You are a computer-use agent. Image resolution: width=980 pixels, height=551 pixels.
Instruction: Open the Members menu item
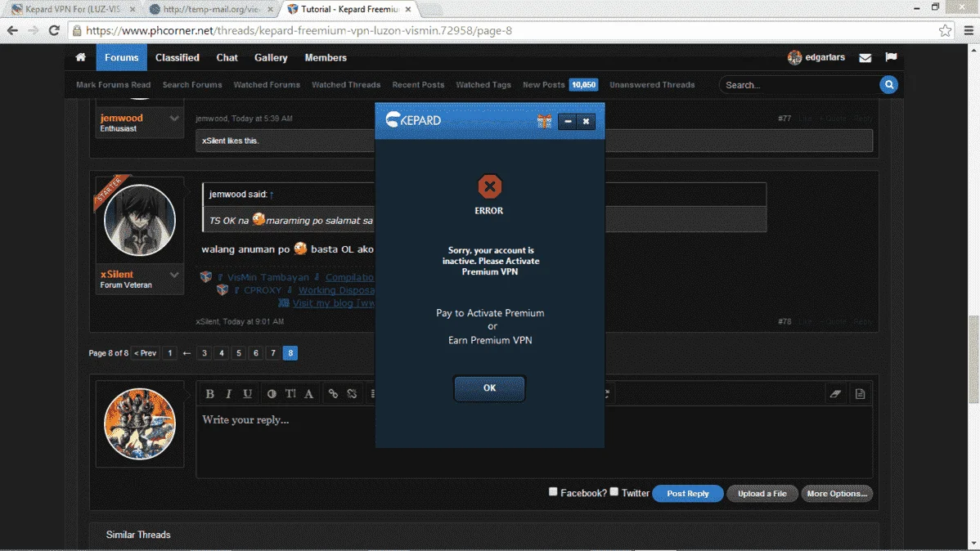tap(326, 57)
